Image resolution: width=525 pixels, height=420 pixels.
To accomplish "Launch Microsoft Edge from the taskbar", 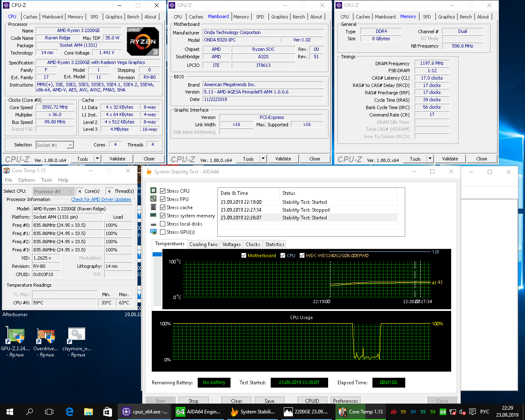I will click(x=69, y=412).
